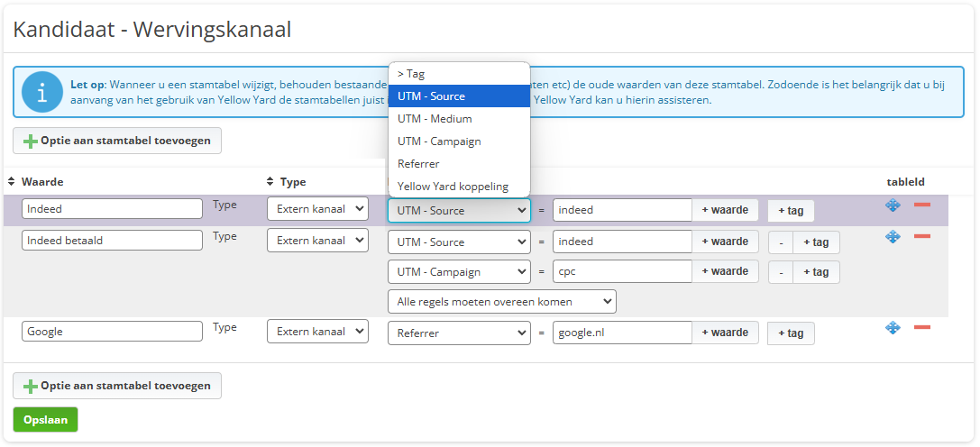Screen dimensions: 980x447
Task: Choose 'Referrer' option in dropdown list
Action: coord(460,164)
